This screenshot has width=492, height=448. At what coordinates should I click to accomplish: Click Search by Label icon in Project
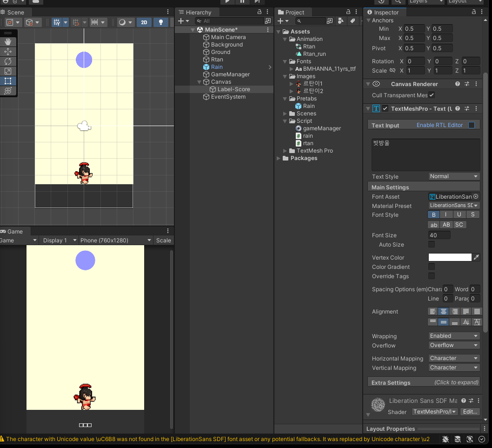click(x=352, y=21)
